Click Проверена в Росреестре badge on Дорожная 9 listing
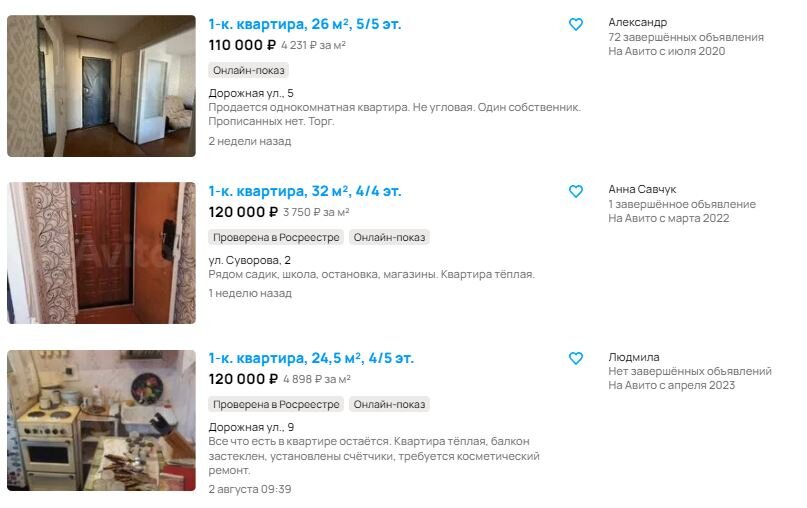The image size is (807, 508). 276,405
